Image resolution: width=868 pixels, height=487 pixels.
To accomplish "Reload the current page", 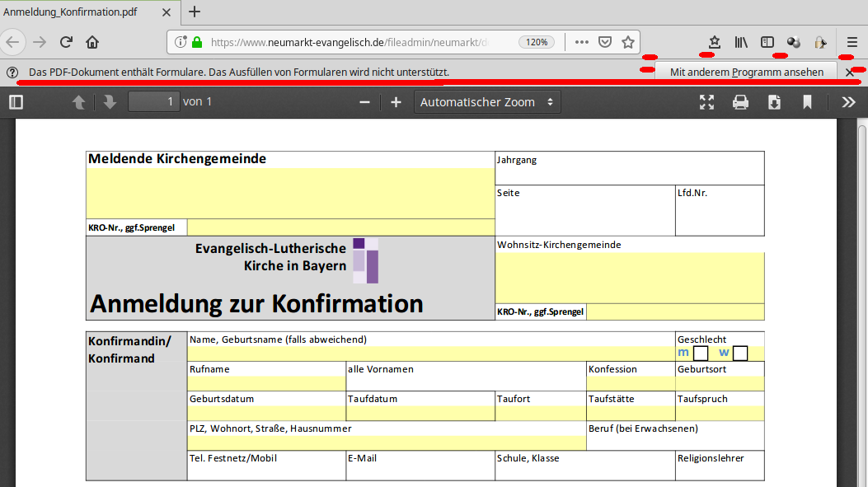I will pyautogui.click(x=66, y=42).
